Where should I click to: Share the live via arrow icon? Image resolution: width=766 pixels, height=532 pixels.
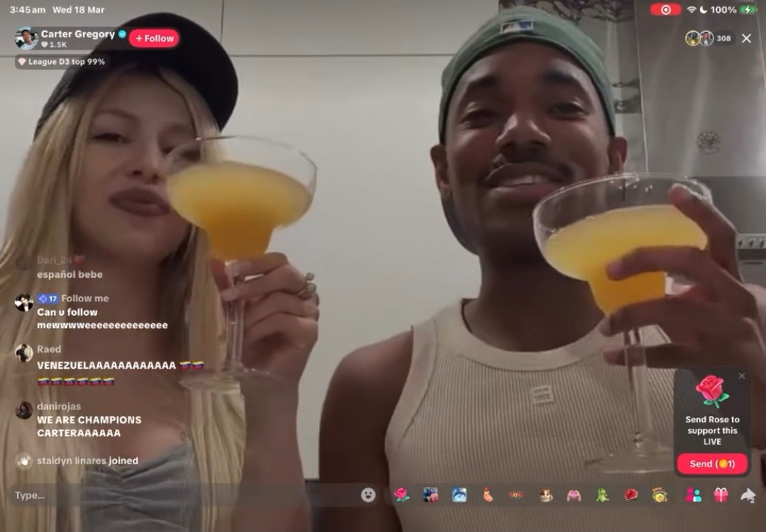[748, 495]
